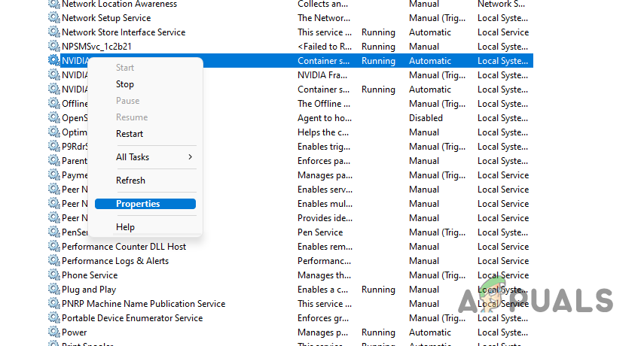Click 'Pen Service' description cell

pyautogui.click(x=320, y=232)
